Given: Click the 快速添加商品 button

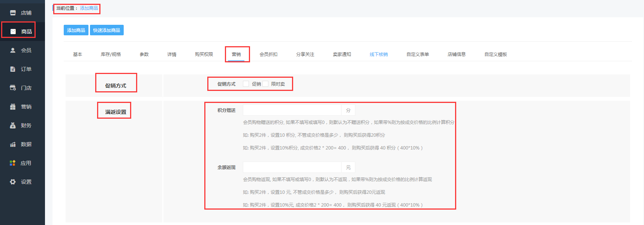Looking at the screenshot, I should pyautogui.click(x=107, y=30).
